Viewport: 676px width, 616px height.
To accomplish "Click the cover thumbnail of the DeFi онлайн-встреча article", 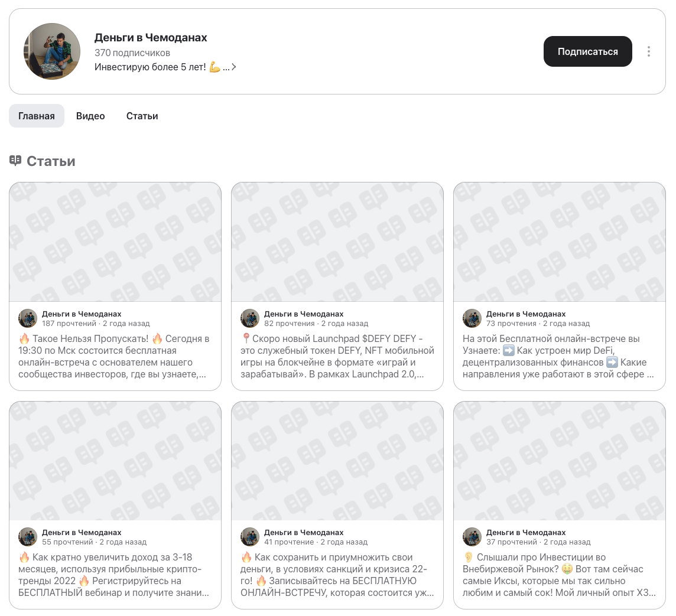I will coord(559,242).
